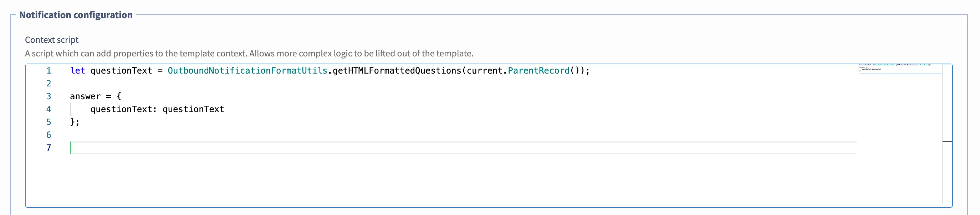
Task: Click the questionText property key on line four
Action: (x=121, y=109)
